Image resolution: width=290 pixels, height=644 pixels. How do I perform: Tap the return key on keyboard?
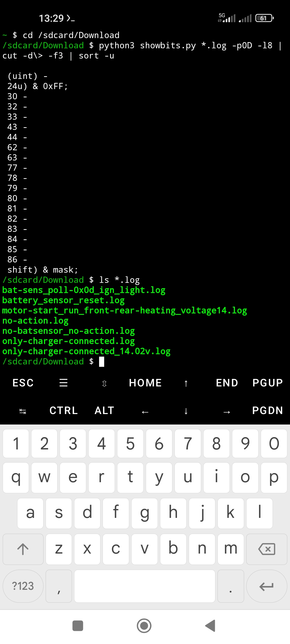click(267, 586)
